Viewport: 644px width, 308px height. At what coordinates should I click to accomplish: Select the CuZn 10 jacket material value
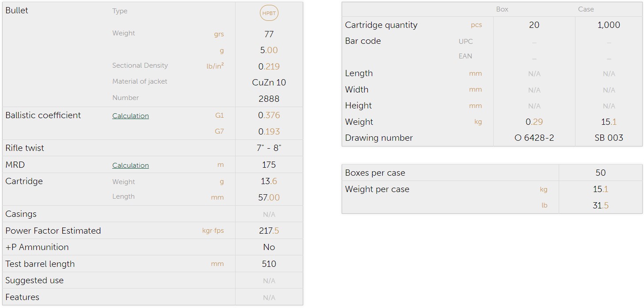click(269, 82)
